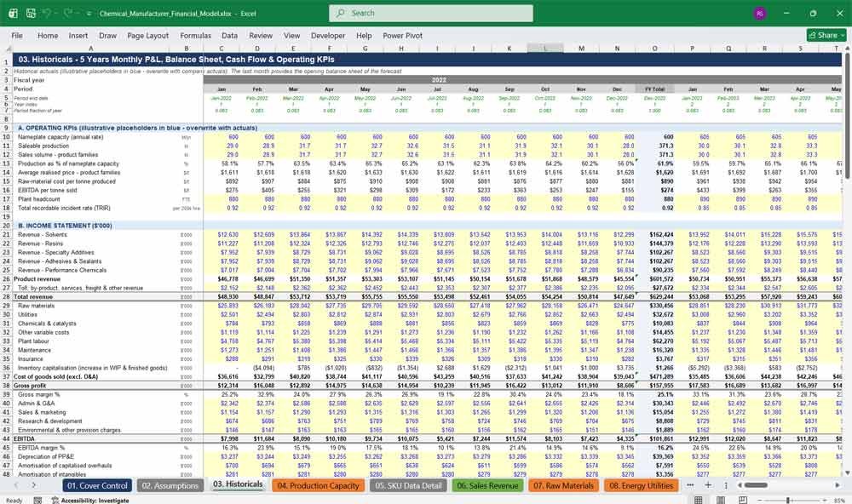Screen dimensions: 852x504
Task: Open the Formulas ribbon tab
Action: click(x=196, y=35)
